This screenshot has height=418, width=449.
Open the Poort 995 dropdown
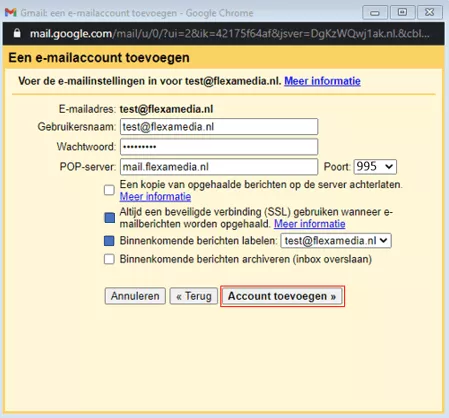pos(375,166)
